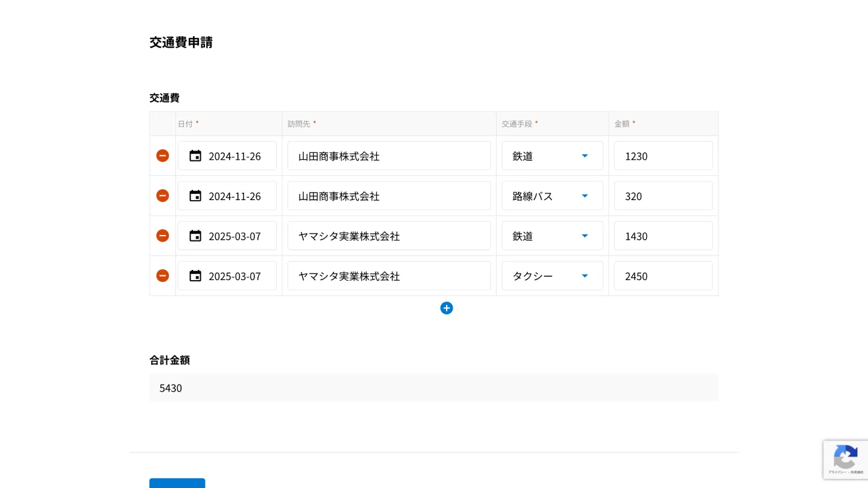The height and width of the screenshot is (488, 868).
Task: Click the 合計金額 total field 5430
Action: tap(433, 387)
